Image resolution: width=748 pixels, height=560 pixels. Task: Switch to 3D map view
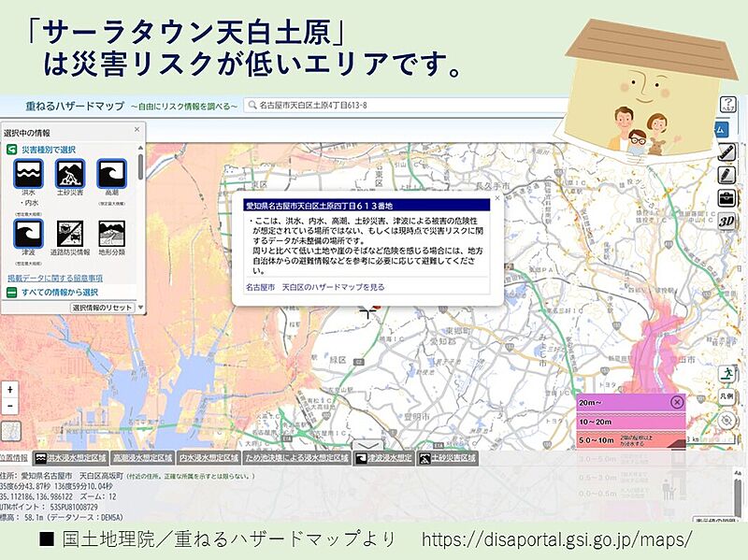(x=726, y=222)
